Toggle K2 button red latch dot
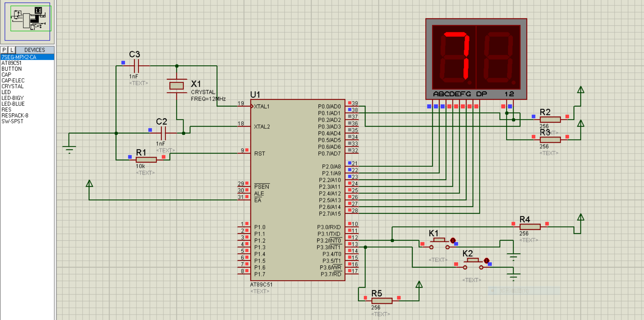 click(486, 260)
